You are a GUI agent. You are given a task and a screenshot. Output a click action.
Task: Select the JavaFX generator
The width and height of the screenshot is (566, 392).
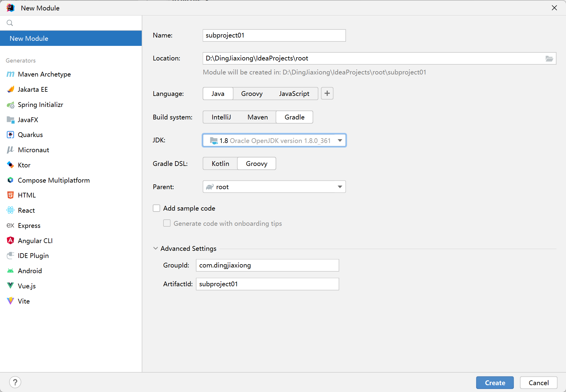(28, 120)
